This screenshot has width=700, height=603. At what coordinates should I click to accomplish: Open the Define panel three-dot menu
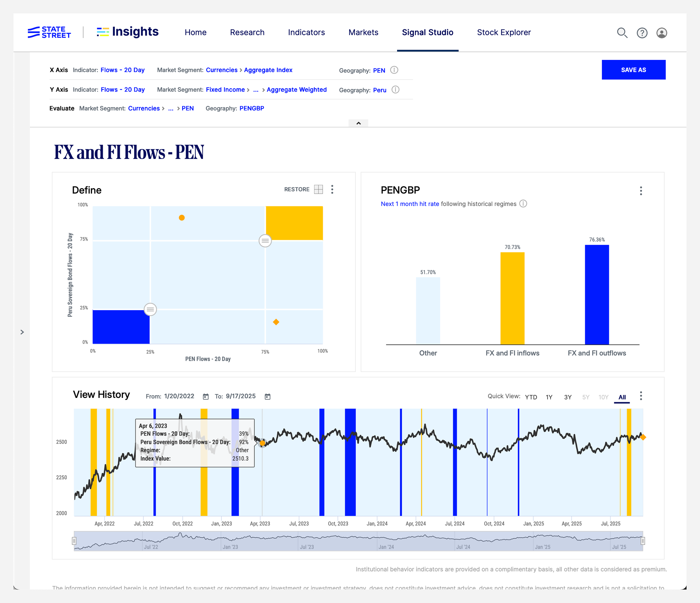pyautogui.click(x=332, y=189)
